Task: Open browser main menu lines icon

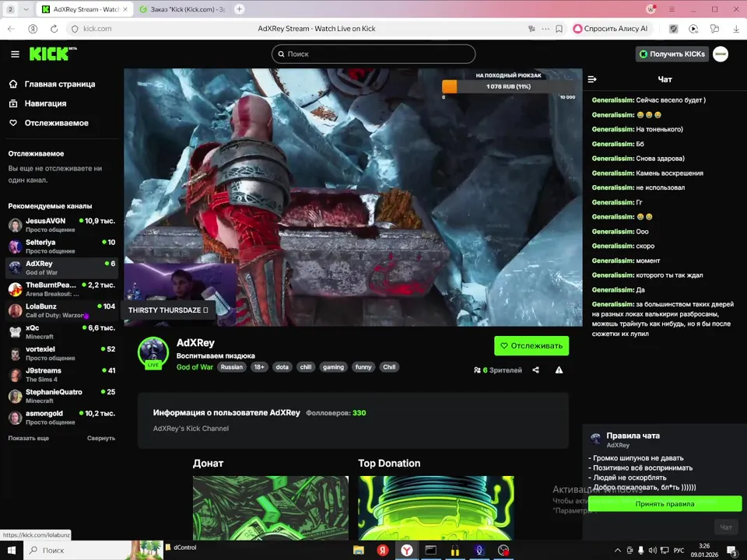Action: point(672,9)
